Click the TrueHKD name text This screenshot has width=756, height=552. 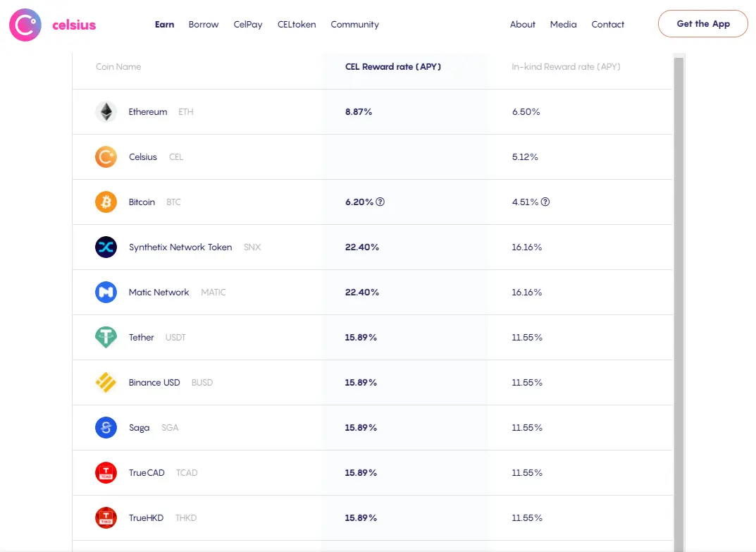click(x=146, y=517)
